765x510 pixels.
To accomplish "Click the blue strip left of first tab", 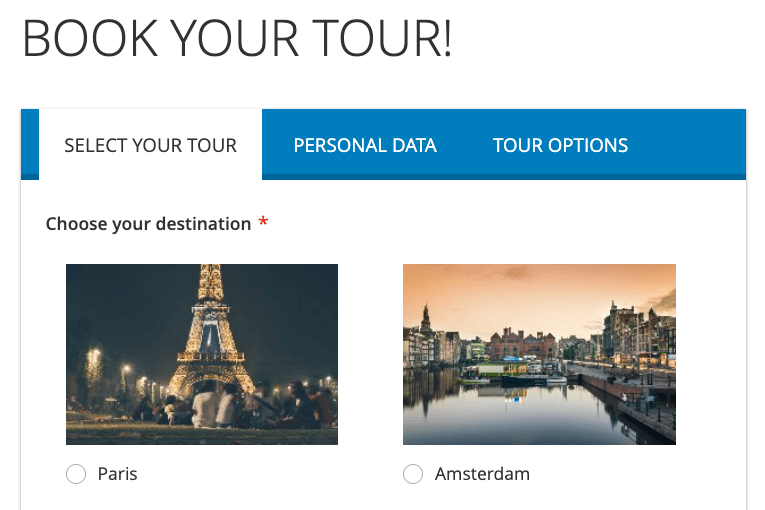I will coord(30,145).
